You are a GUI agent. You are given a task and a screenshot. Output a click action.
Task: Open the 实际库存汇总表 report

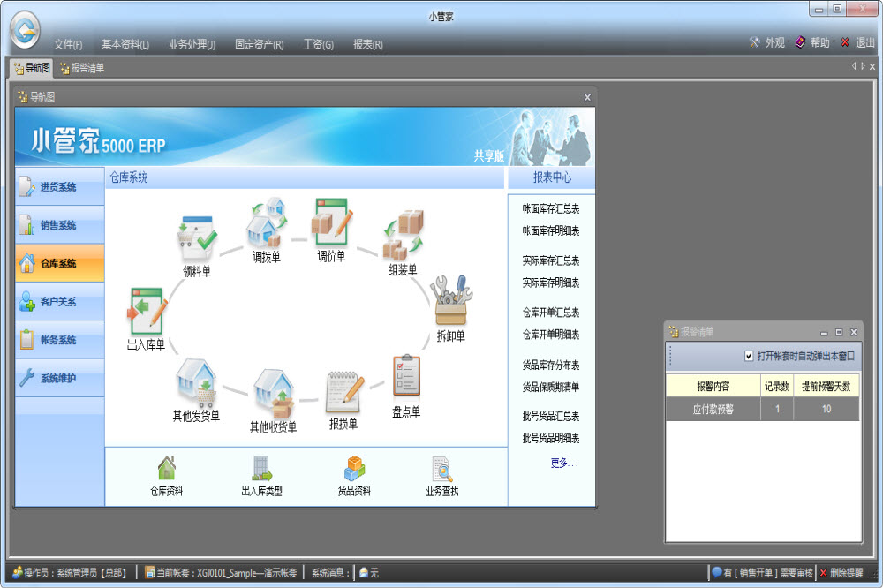pos(551,260)
